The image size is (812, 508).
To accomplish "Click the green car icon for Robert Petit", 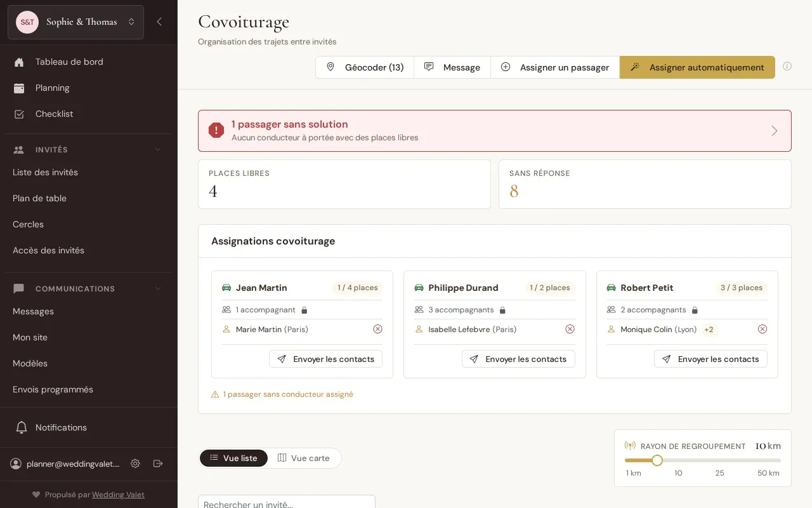I will (612, 288).
